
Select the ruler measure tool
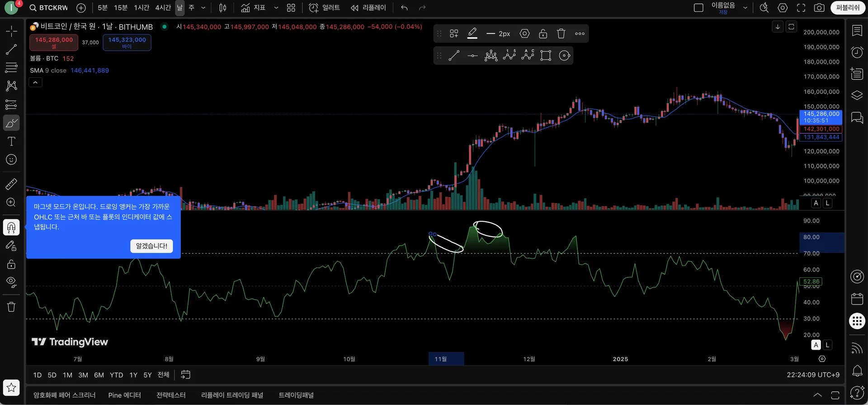pyautogui.click(x=11, y=184)
